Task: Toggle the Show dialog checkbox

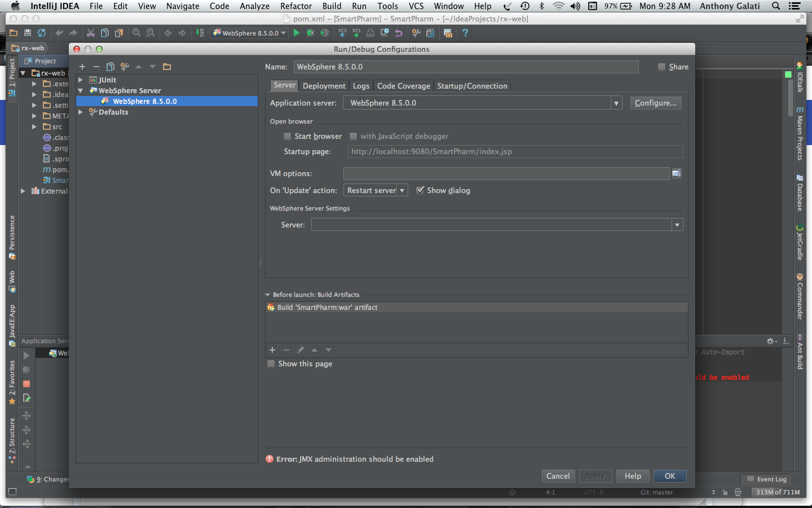Action: coord(420,190)
